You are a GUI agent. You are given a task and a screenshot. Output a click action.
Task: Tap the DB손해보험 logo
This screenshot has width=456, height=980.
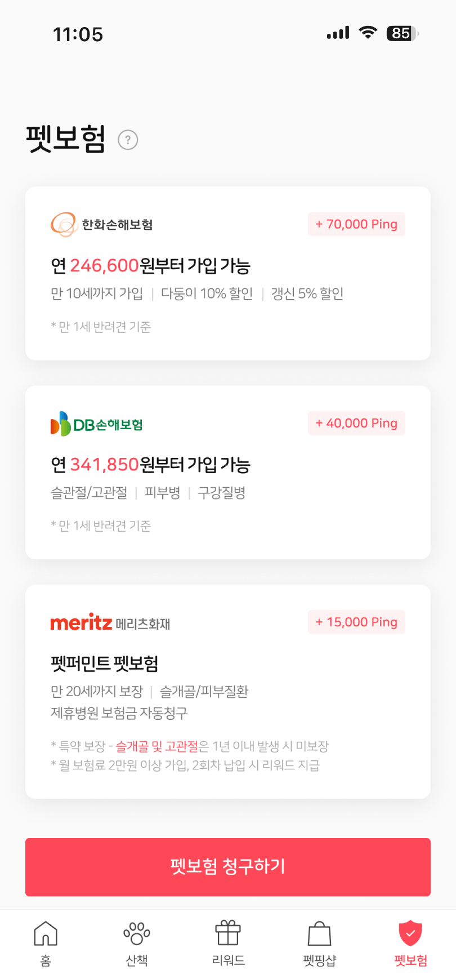coord(97,424)
